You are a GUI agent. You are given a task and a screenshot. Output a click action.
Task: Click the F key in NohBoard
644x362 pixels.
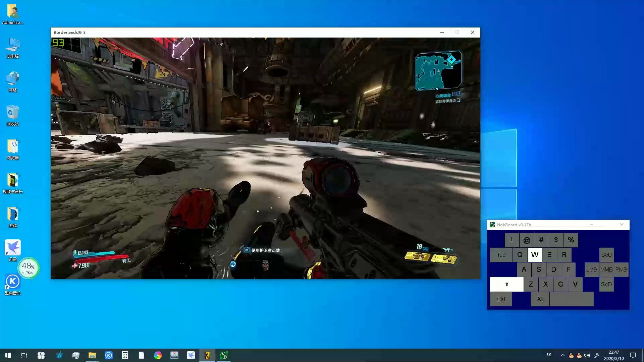coord(568,269)
